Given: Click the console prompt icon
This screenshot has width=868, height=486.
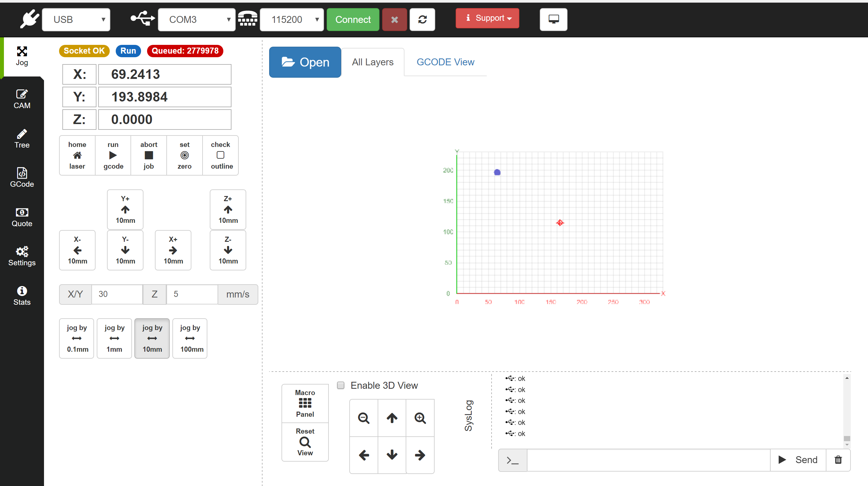Looking at the screenshot, I should 512,460.
